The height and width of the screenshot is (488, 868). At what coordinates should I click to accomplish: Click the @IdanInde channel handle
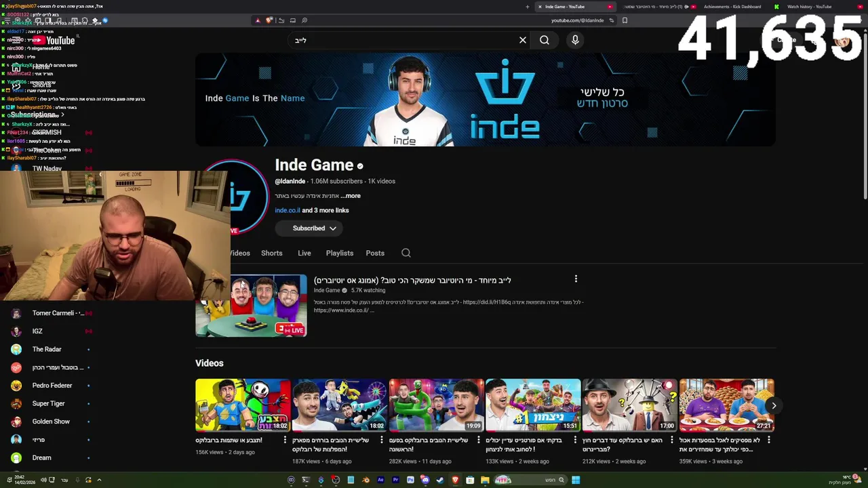coord(290,182)
